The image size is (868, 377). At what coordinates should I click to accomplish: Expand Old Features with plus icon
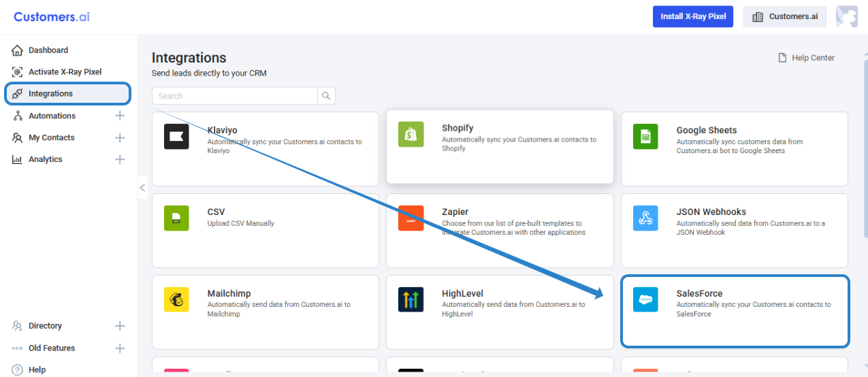click(x=120, y=348)
